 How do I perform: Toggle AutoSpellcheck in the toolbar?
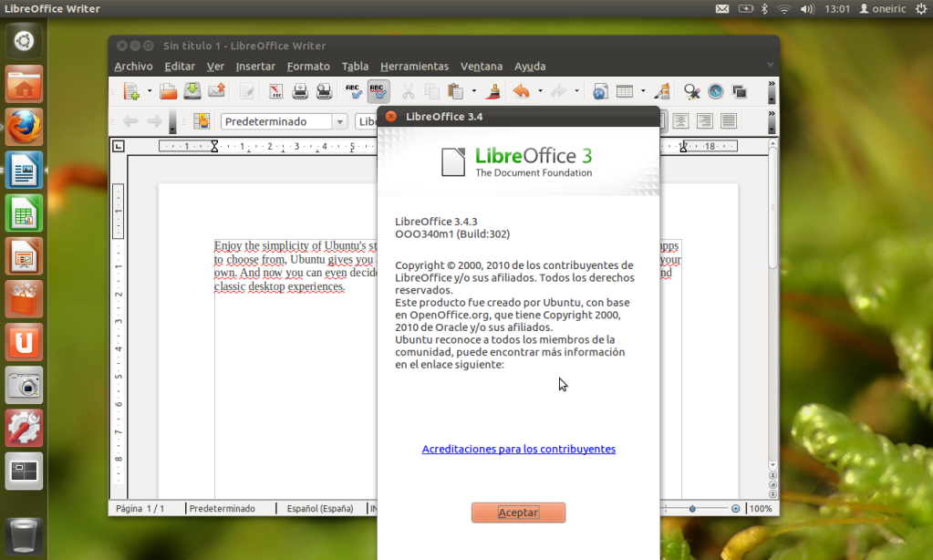click(x=378, y=91)
